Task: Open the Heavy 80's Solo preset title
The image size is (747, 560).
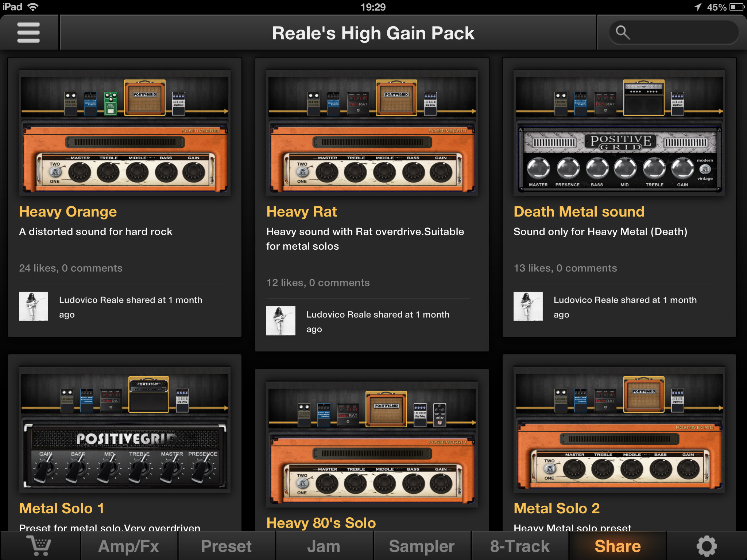Action: 321,523
